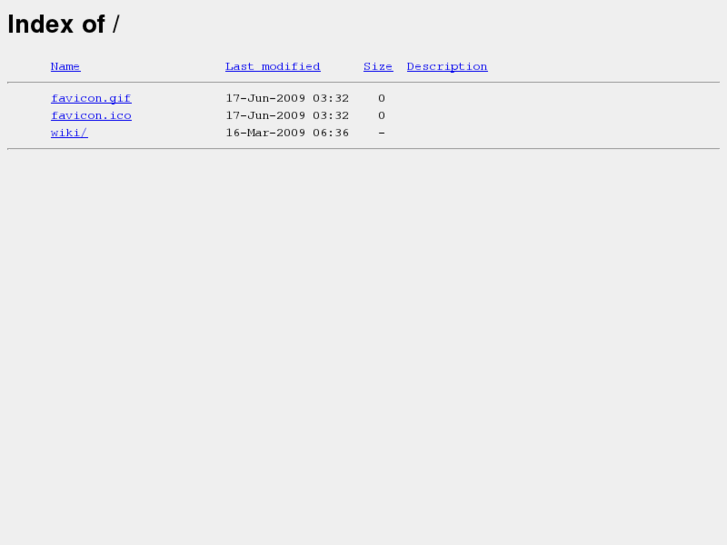This screenshot has height=545, width=727.
Task: Sort files using the Size header
Action: pyautogui.click(x=378, y=67)
